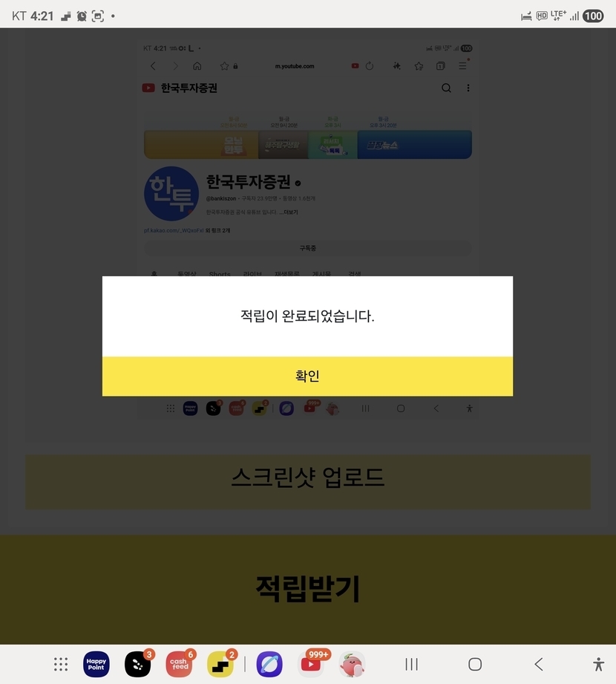Tap the 적립받기 button
The width and height of the screenshot is (616, 684).
coord(308,590)
